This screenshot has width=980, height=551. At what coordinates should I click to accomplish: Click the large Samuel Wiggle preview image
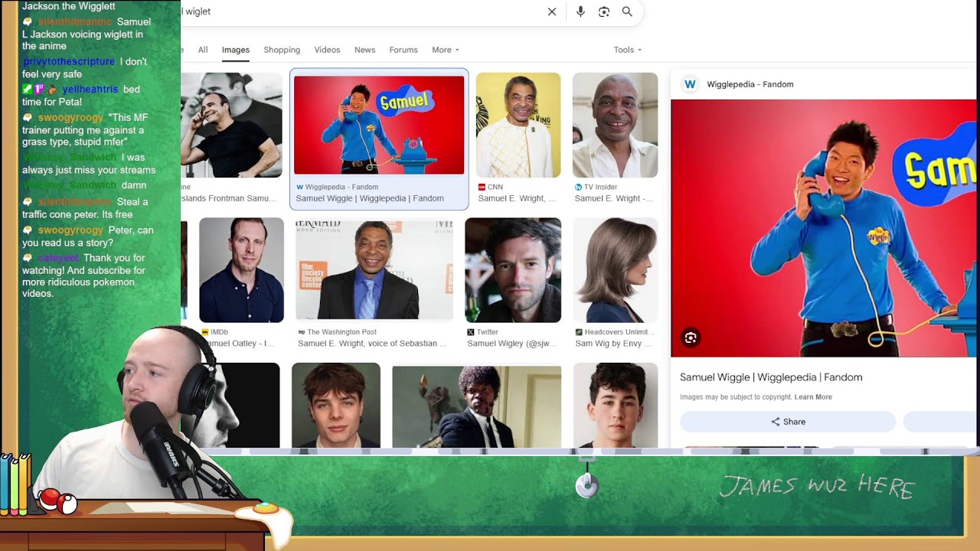click(x=824, y=228)
